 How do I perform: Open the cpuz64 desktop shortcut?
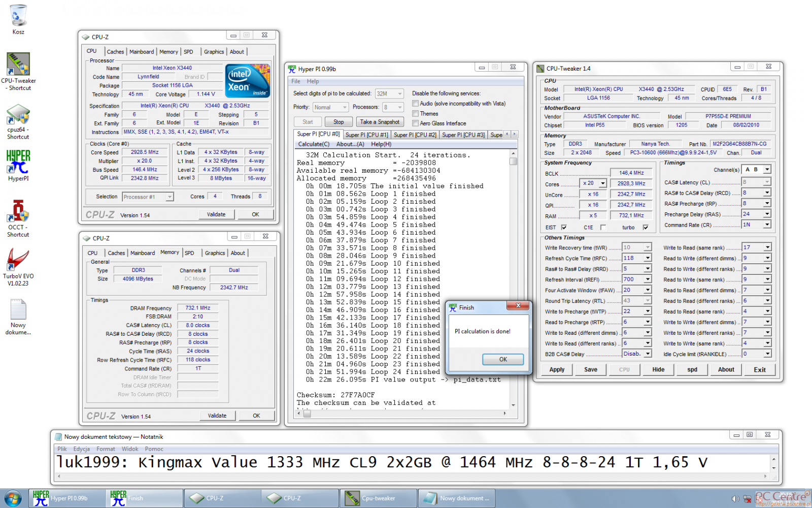pos(18,115)
